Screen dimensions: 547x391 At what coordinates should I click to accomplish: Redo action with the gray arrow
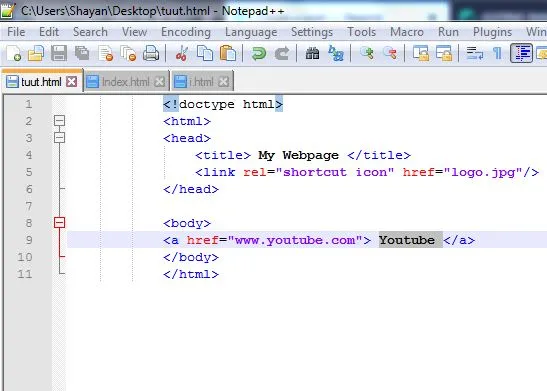pyautogui.click(x=282, y=53)
